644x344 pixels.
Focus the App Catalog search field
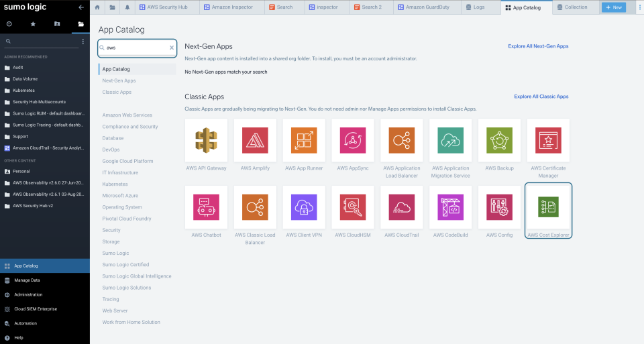(137, 48)
